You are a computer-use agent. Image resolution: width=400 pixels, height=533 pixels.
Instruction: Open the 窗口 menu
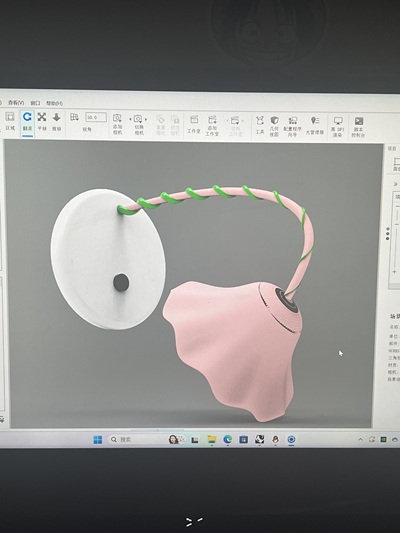tap(35, 103)
